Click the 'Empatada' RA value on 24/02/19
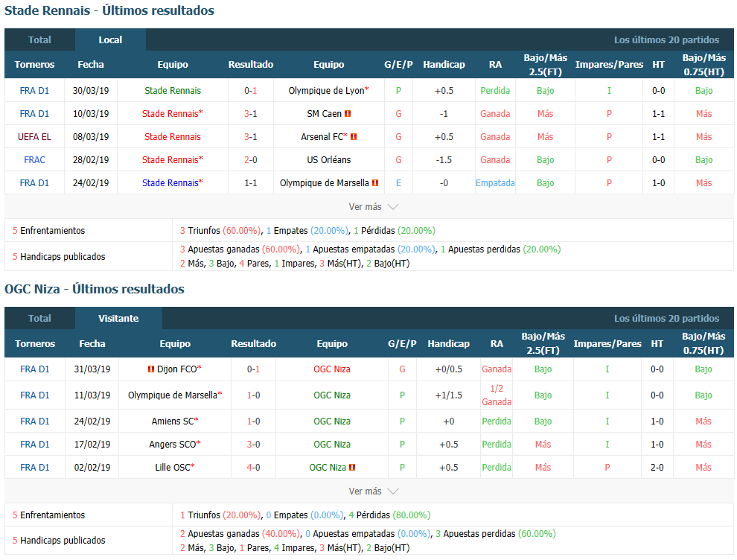This screenshot has width=737, height=560. point(495,183)
